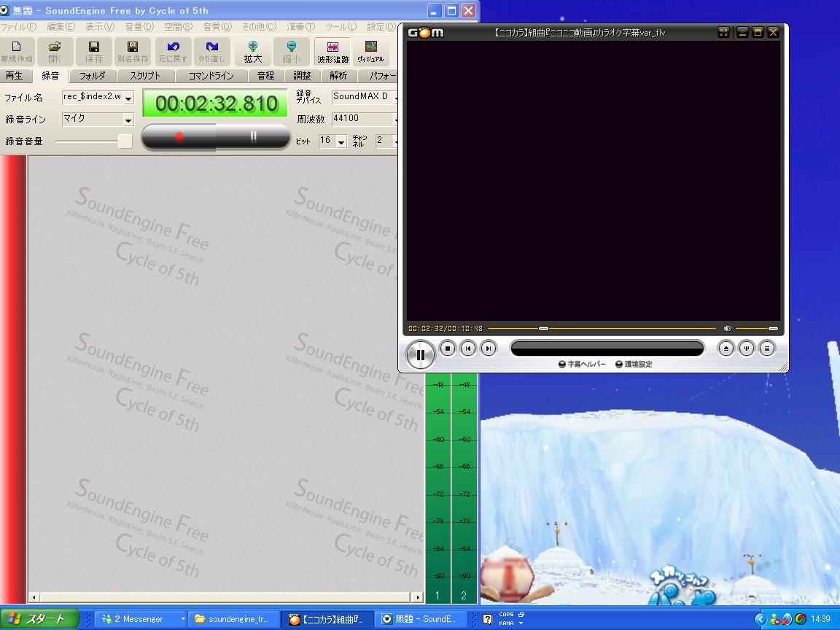The width and height of the screenshot is (840, 630).
Task: Zoom in with the 拡大 icon
Action: click(x=252, y=52)
